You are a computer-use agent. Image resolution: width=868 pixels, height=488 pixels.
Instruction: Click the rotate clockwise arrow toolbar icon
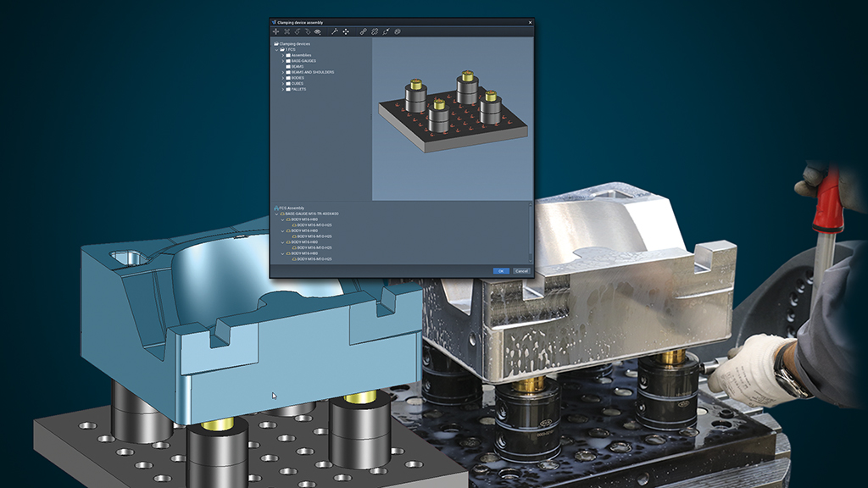click(x=308, y=31)
